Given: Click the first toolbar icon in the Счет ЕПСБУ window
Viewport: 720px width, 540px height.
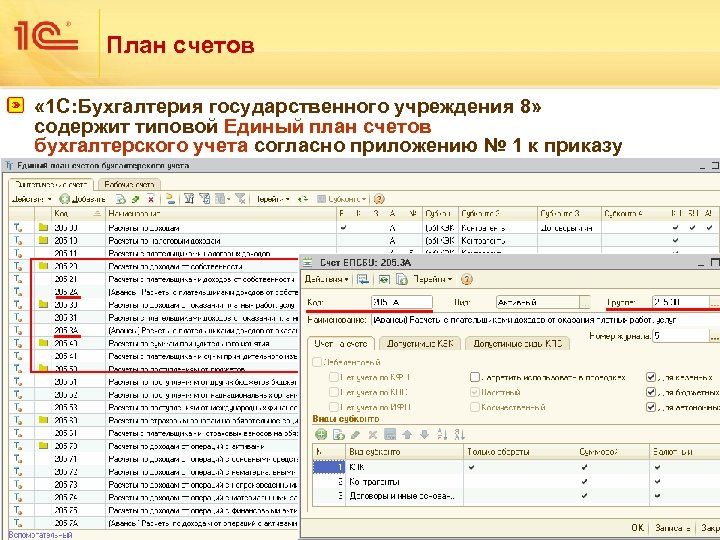Looking at the screenshot, I should click(363, 279).
